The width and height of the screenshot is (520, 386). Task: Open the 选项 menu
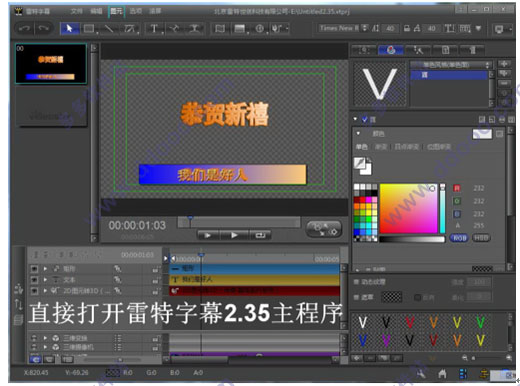pos(136,11)
